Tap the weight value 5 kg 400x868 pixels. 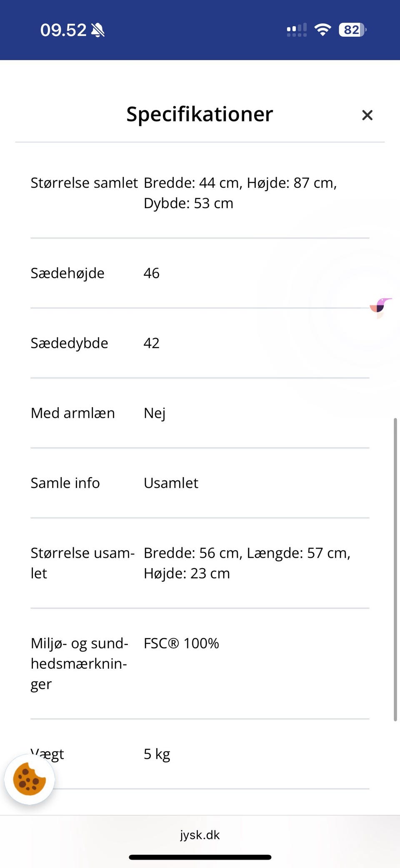157,754
